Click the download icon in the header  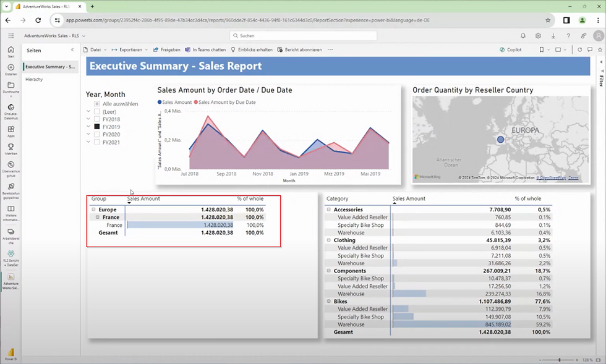553,36
